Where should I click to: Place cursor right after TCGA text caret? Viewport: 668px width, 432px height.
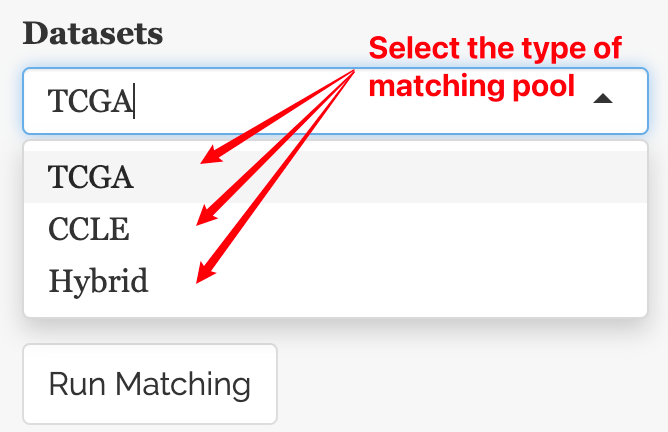point(136,100)
